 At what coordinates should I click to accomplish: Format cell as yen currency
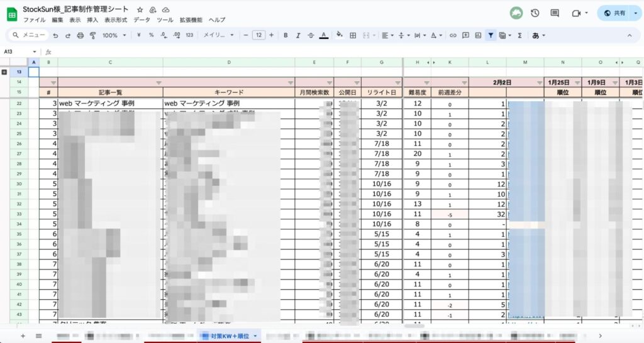click(139, 35)
